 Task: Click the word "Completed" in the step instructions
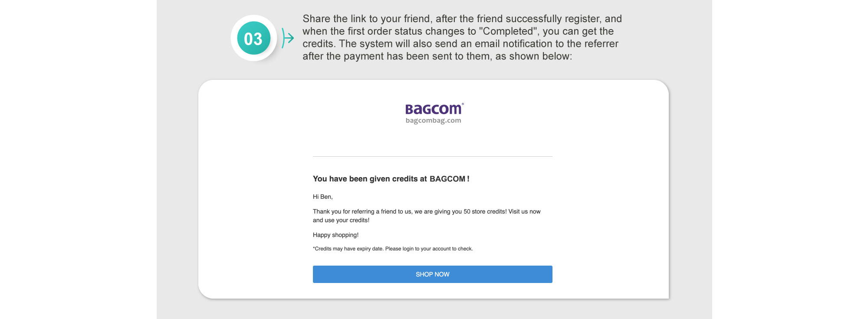point(509,31)
